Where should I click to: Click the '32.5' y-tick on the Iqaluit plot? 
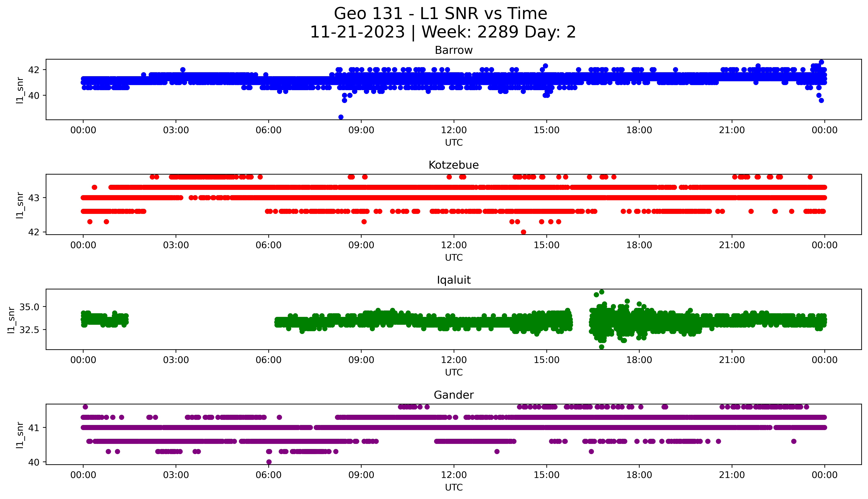pyautogui.click(x=29, y=330)
